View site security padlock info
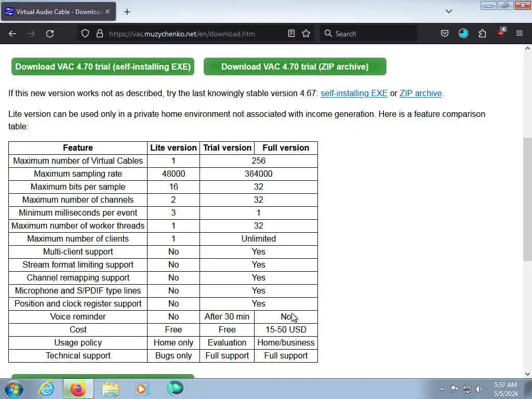Viewport: 532px width, 399px height. [x=99, y=34]
